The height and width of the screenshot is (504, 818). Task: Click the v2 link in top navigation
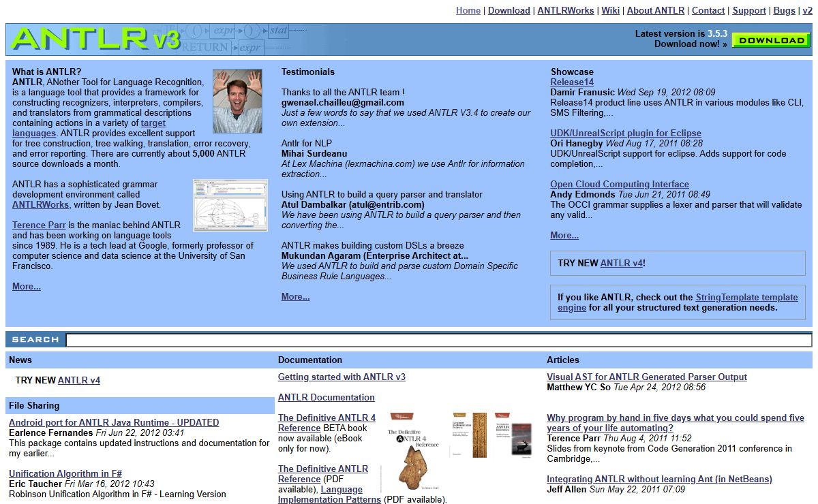pyautogui.click(x=808, y=10)
